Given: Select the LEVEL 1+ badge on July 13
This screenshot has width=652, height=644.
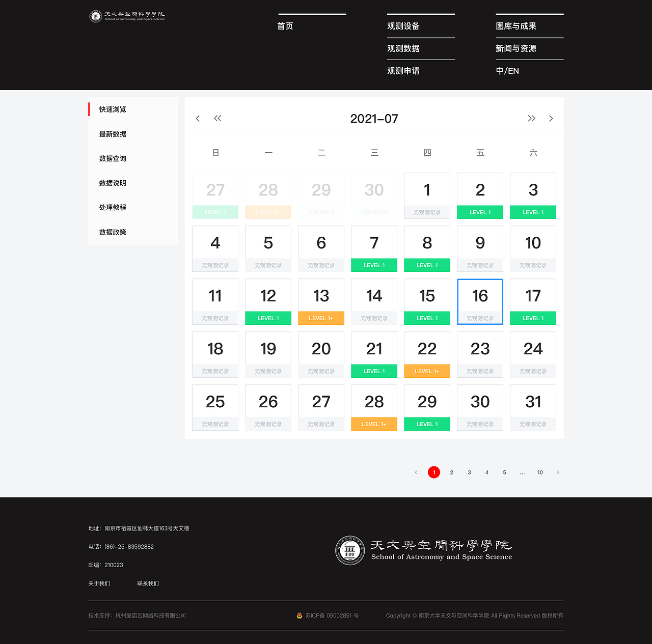Looking at the screenshot, I should click(321, 318).
